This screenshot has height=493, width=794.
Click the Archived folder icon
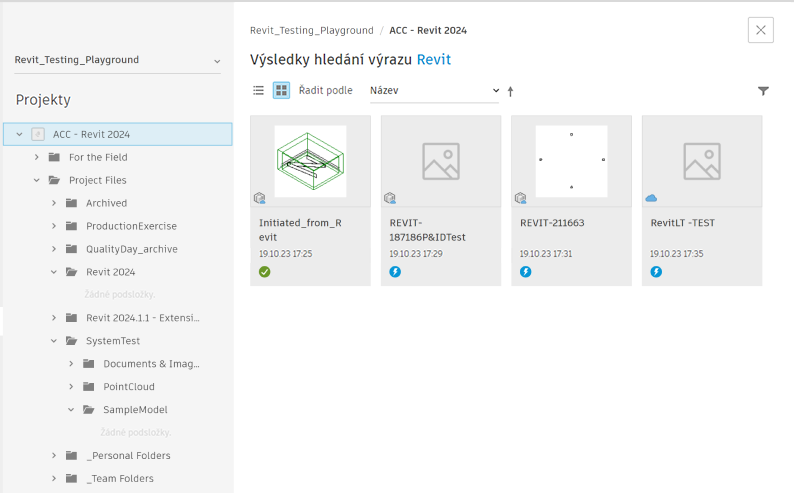pos(71,203)
